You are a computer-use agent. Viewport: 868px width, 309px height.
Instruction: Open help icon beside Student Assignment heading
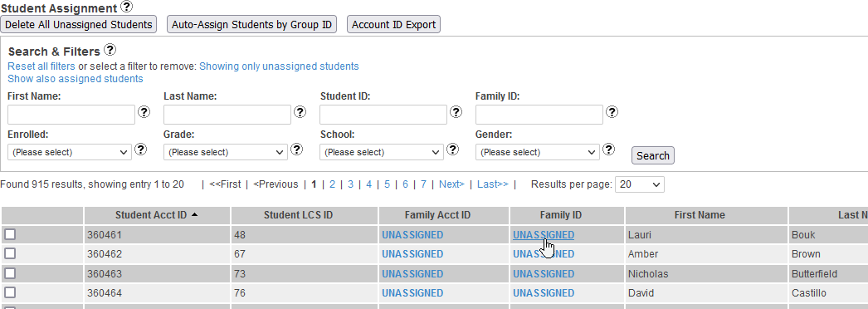click(127, 7)
